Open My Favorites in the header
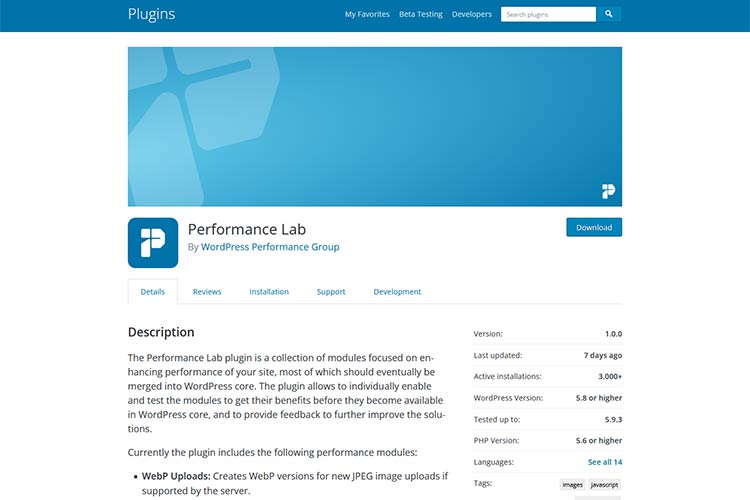This screenshot has width=750, height=500. (367, 14)
